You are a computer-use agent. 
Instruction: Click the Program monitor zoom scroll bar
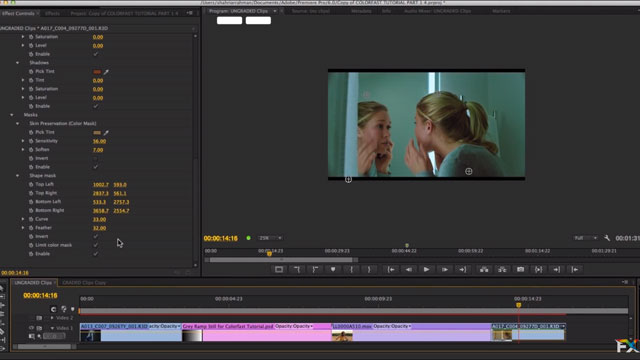click(x=281, y=260)
